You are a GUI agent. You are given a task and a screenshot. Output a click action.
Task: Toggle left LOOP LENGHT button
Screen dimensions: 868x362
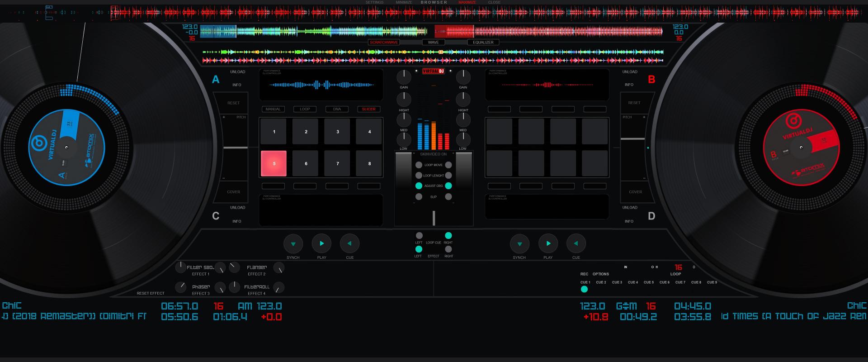(419, 176)
